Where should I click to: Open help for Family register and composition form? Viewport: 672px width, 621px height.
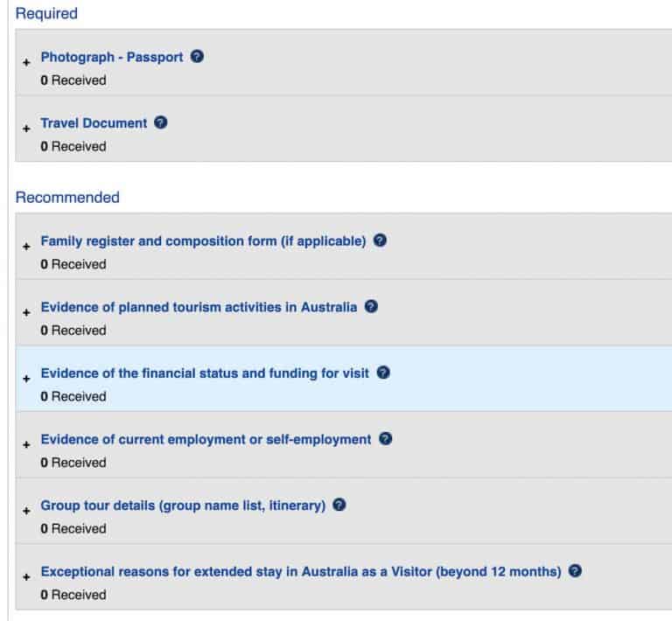[x=380, y=241]
